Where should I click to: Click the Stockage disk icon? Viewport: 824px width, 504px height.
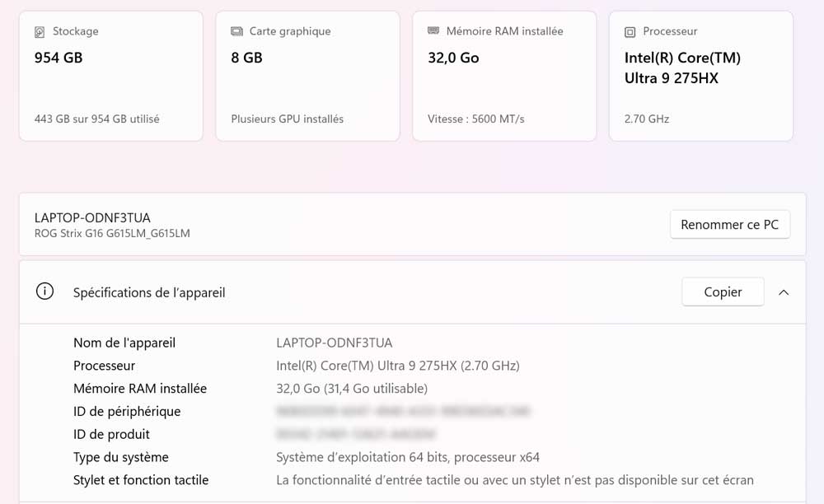[38, 30]
